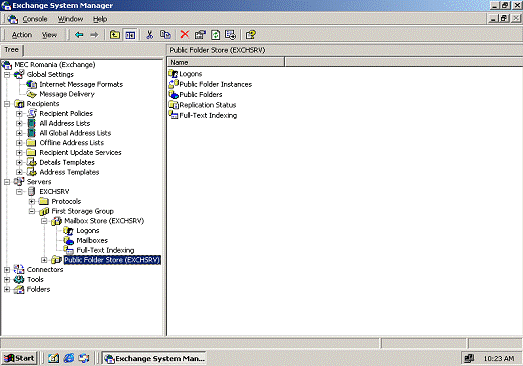The image size is (523, 366).
Task: Open Properties via the toolbar icon
Action: 200,35
